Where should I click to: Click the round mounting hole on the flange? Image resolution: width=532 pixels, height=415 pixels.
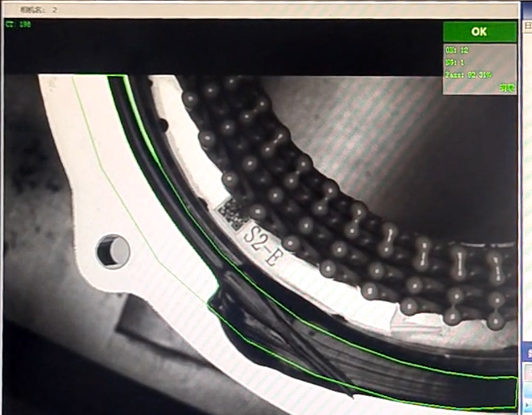112,249
